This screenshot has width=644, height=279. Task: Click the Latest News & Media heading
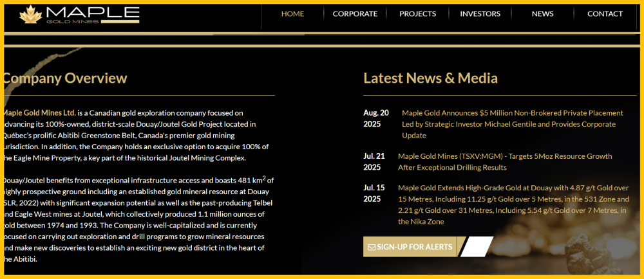point(430,78)
